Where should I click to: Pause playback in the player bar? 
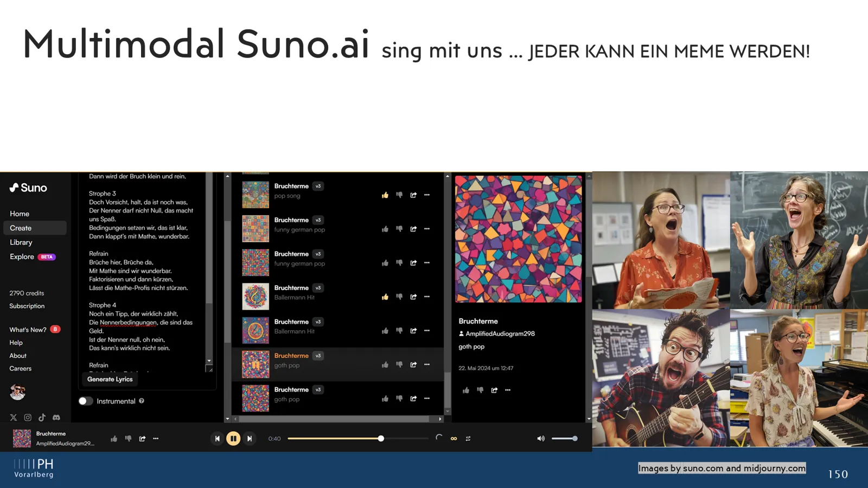(233, 439)
